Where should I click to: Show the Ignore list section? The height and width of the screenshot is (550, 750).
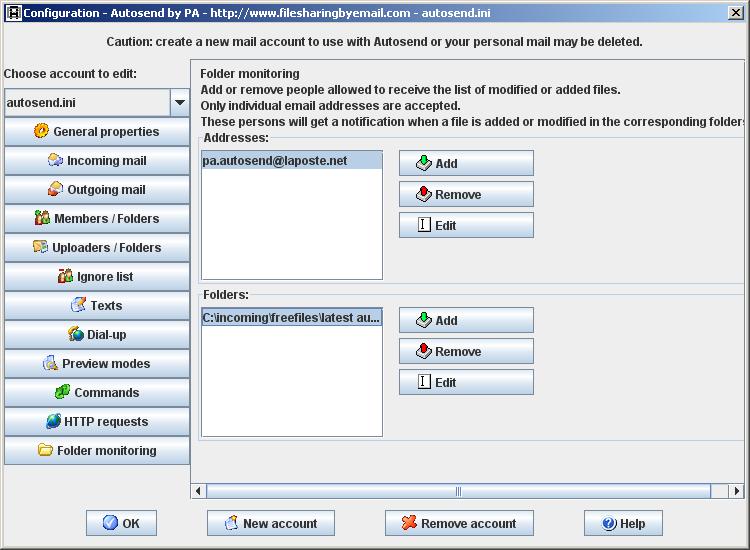click(97, 276)
